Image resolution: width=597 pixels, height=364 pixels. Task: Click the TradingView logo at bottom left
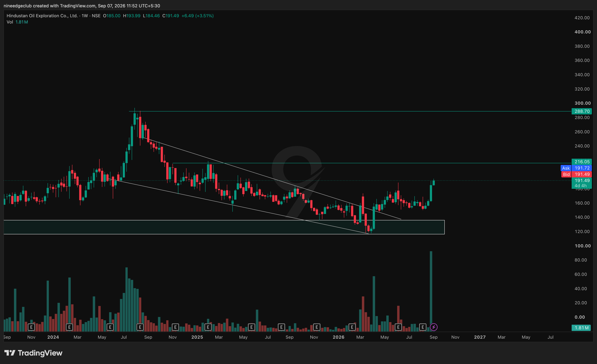click(33, 353)
